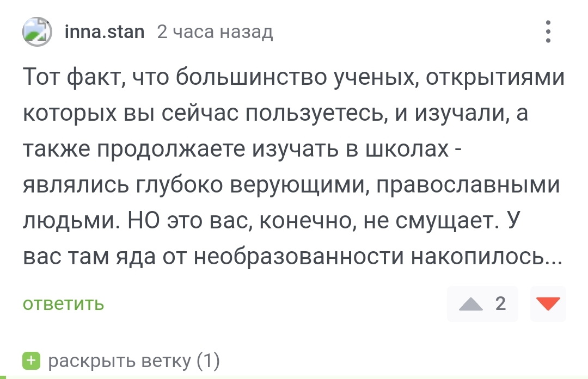Click the '2 часа назад' timestamp
Viewport: 588px width, 379px height.
pos(215,33)
